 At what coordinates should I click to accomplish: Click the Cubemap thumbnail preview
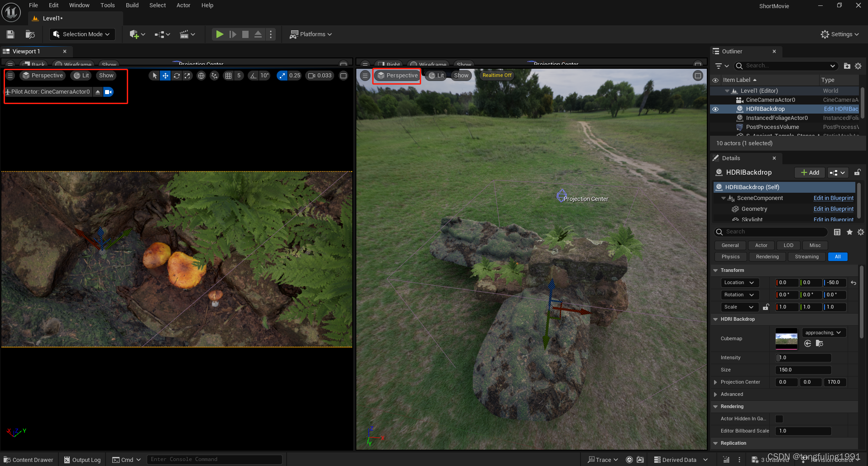pos(786,339)
